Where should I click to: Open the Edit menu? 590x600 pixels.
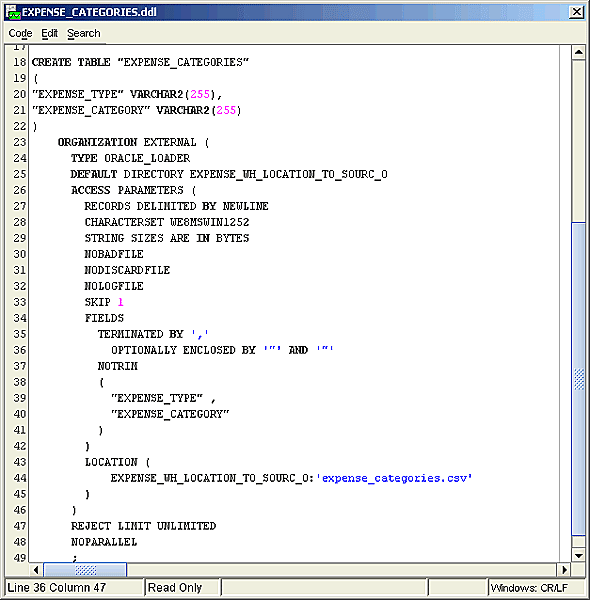pyautogui.click(x=49, y=33)
